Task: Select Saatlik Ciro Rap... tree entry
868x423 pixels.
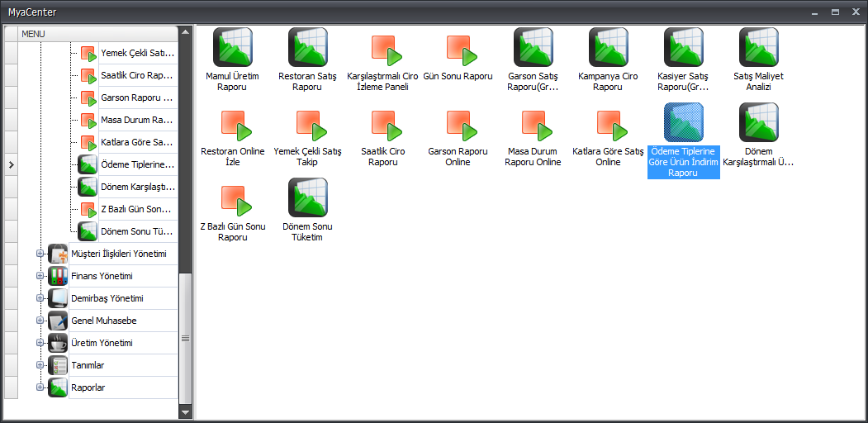Action: click(x=138, y=76)
